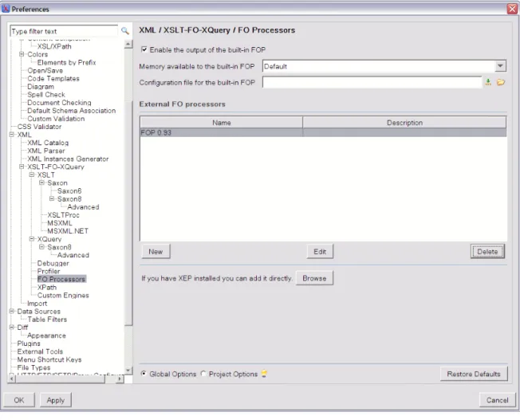Click the Apply button
This screenshot has height=420, width=520.
coord(55,400)
